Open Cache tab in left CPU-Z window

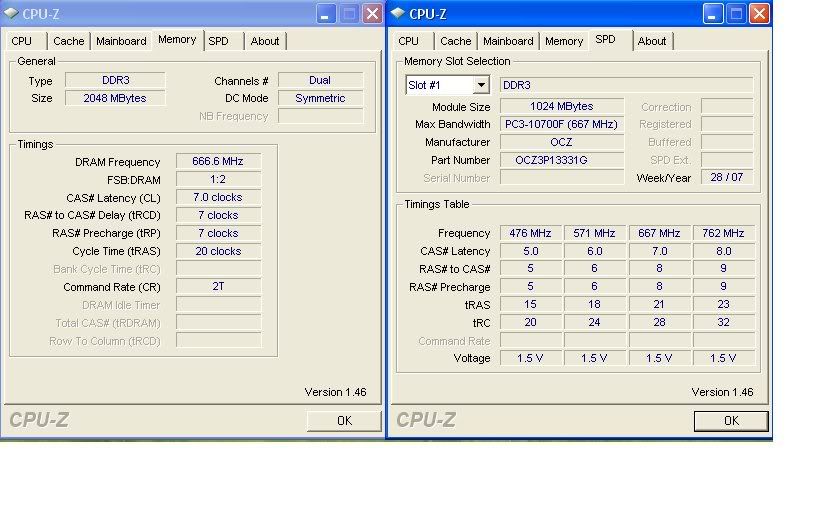click(x=69, y=41)
